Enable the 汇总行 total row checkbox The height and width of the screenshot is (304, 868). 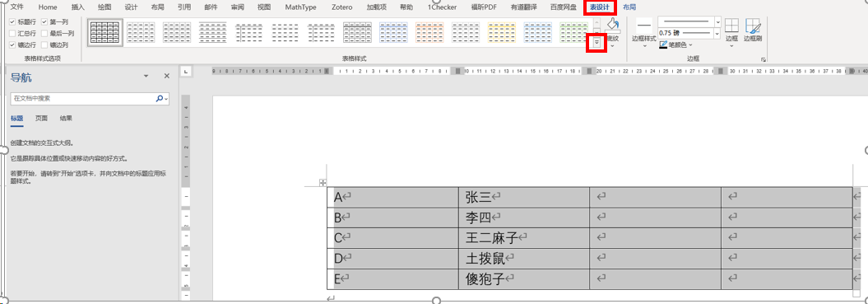tap(12, 33)
